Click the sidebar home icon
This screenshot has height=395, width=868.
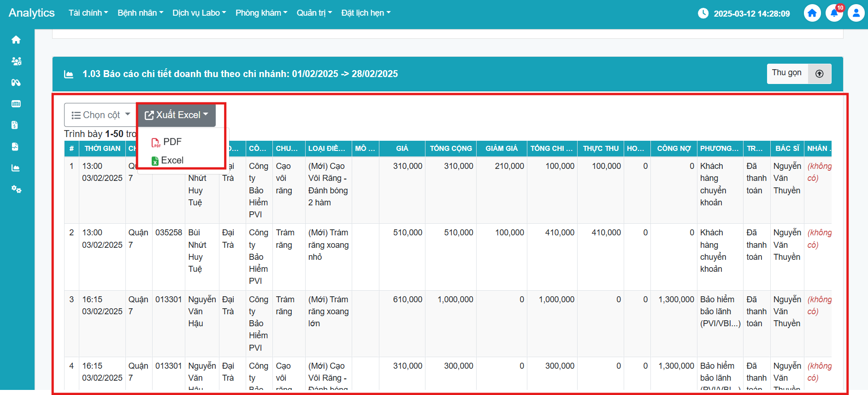16,40
